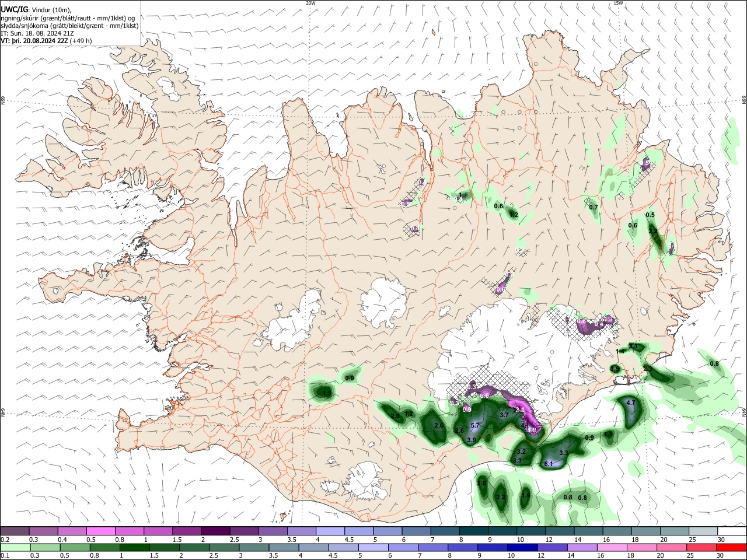The image size is (747, 560).
Task: Click the Hofsjökull glacier white area
Action: point(383,302)
